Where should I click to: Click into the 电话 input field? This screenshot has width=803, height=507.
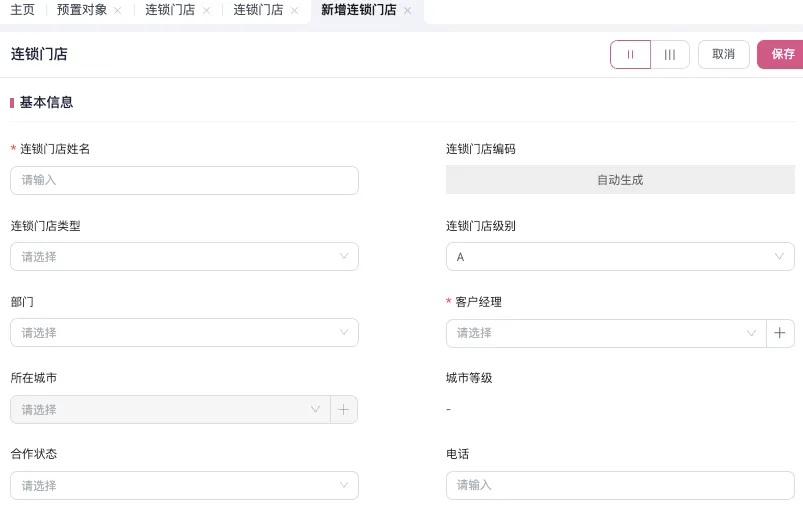point(620,485)
